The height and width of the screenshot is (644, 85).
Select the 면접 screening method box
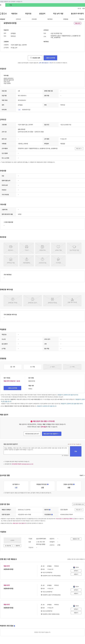pos(33,367)
